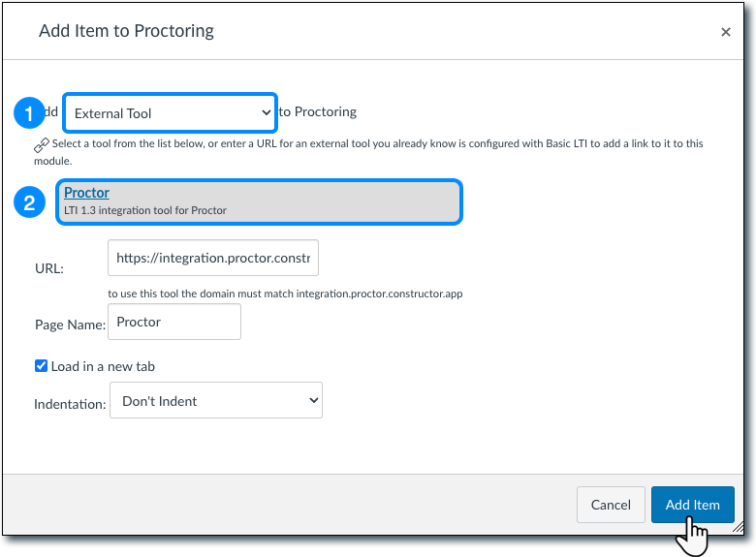The width and height of the screenshot is (756, 557).
Task: Open the External Tool type dropdown
Action: click(x=171, y=113)
